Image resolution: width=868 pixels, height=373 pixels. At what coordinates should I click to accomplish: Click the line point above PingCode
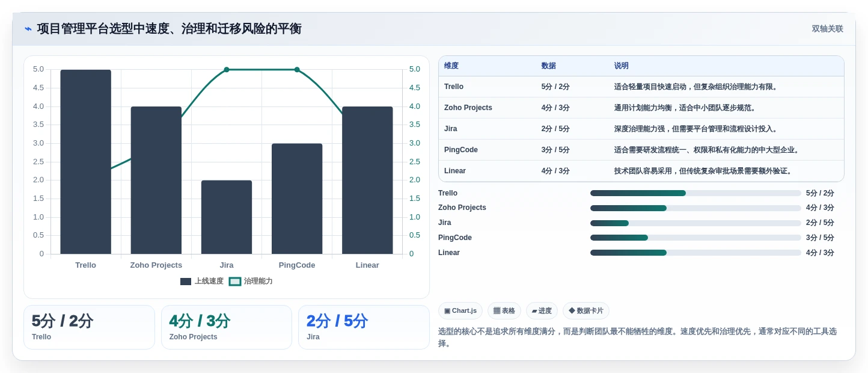[297, 70]
